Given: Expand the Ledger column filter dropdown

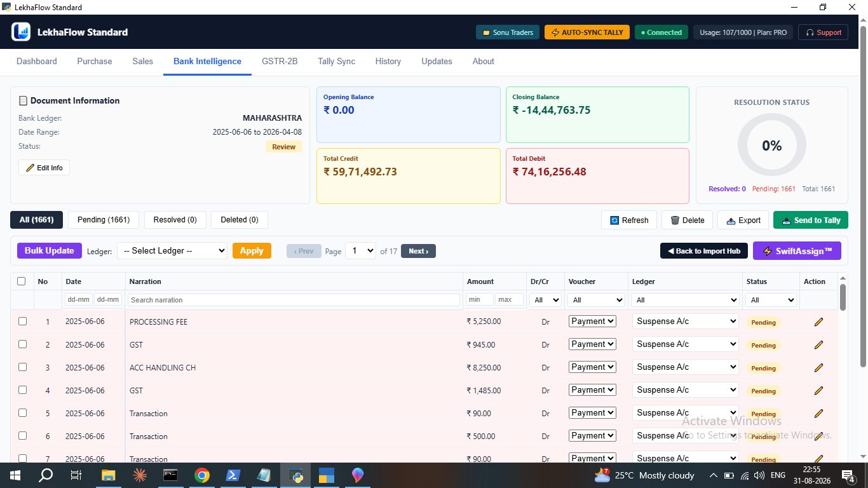Looking at the screenshot, I should 685,300.
